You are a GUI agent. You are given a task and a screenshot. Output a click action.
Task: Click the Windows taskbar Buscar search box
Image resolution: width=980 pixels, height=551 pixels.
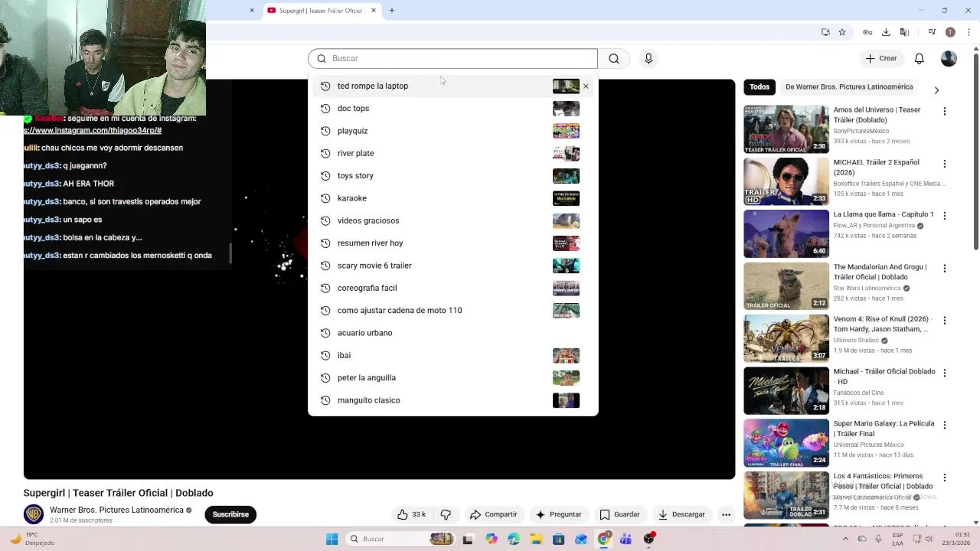pos(401,539)
